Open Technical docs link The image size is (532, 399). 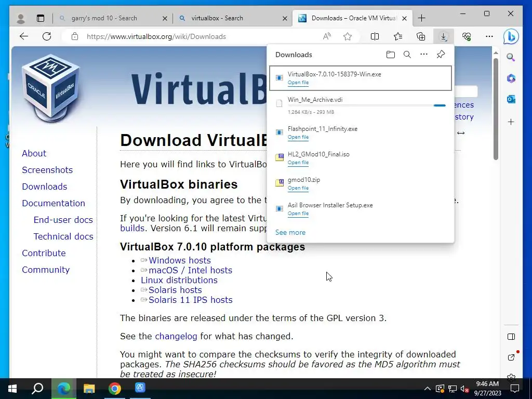(63, 236)
